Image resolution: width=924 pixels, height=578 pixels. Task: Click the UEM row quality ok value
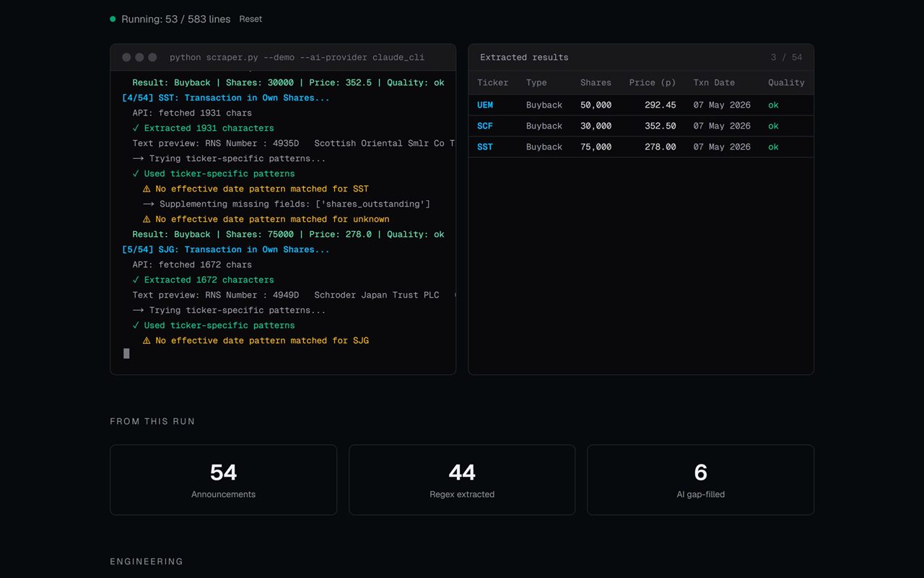coord(773,105)
